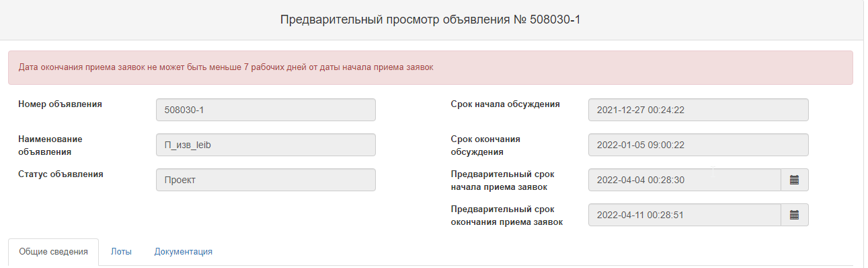The image size is (868, 268).
Task: Click the Статус объявления label
Action: click(61, 174)
